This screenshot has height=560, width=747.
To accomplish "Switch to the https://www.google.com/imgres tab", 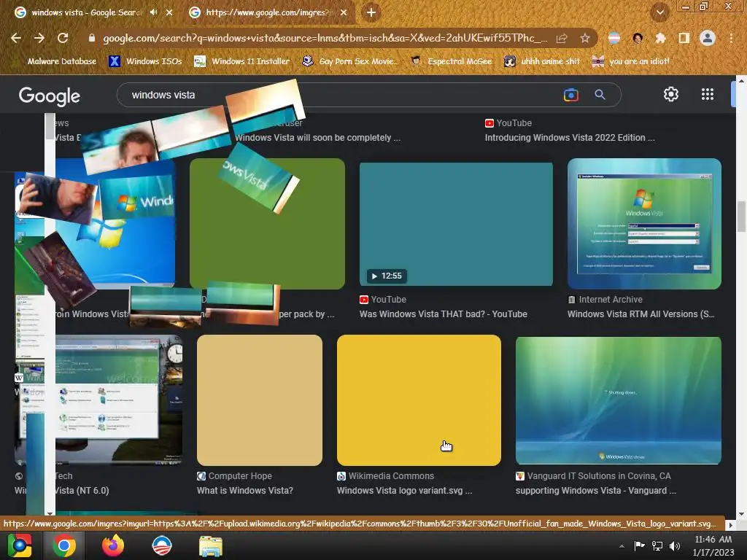I will (x=267, y=12).
